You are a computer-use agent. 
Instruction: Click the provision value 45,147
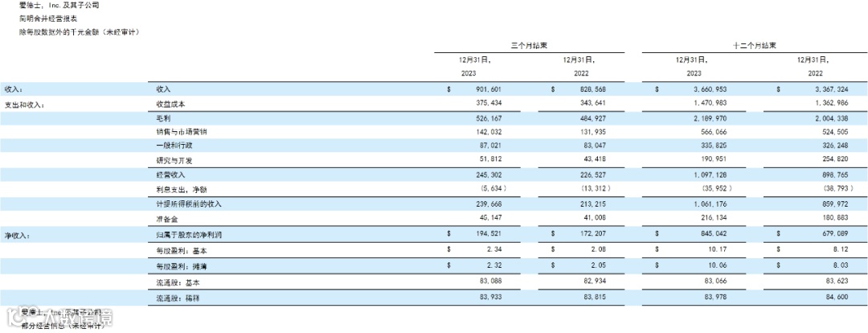tap(491, 218)
